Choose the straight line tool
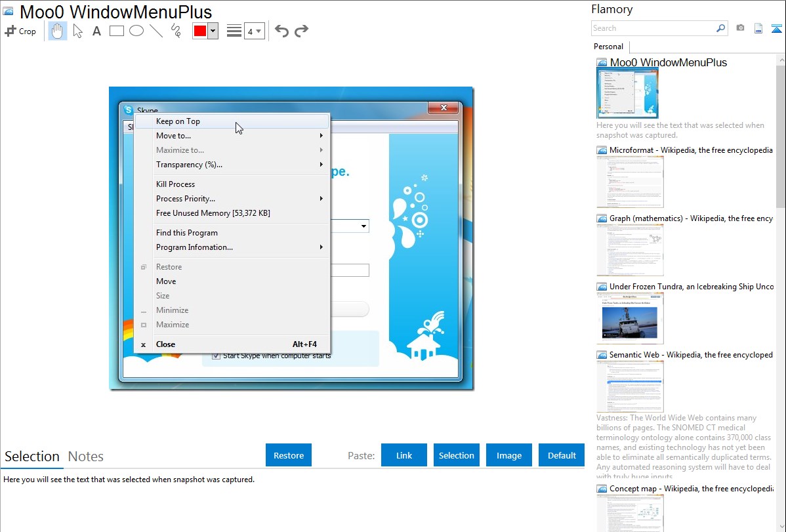786x532 pixels. tap(156, 31)
